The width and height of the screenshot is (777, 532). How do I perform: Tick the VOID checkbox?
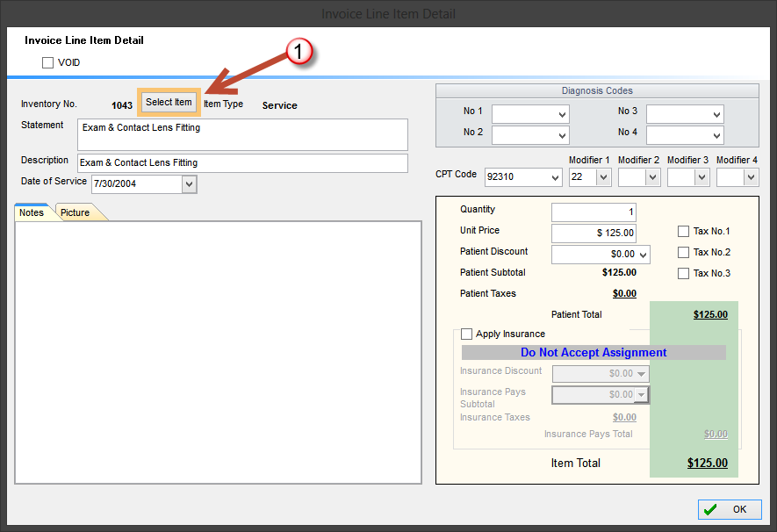(47, 63)
